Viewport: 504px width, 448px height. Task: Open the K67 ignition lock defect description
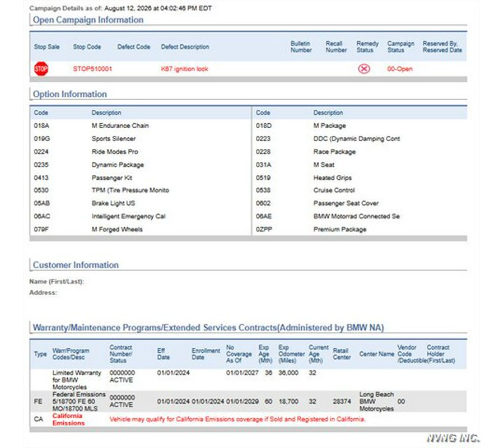(x=184, y=69)
